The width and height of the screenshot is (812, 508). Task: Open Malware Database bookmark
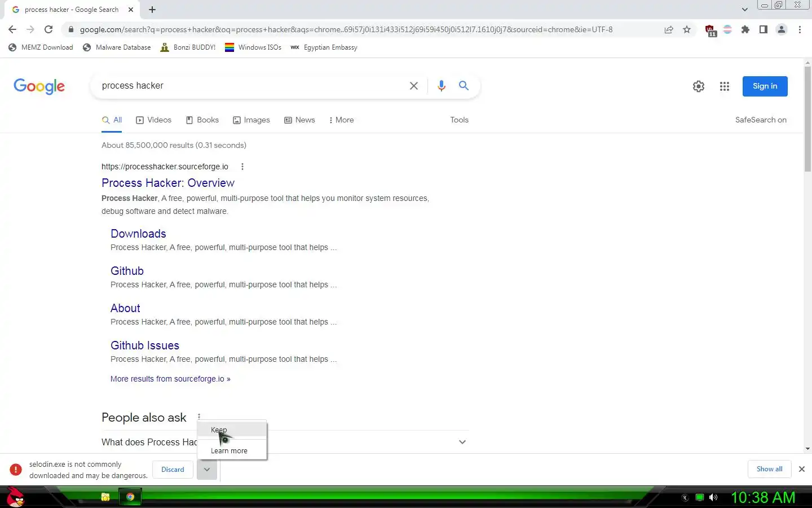117,47
